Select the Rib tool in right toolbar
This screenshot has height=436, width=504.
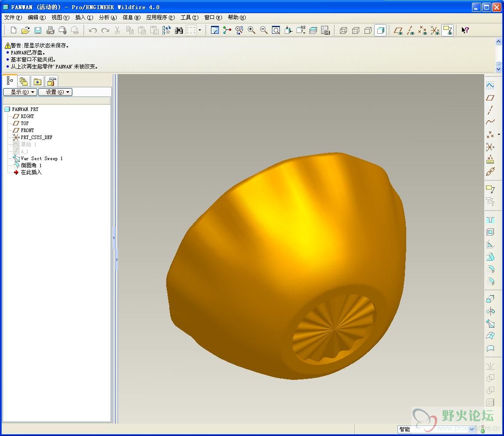pos(490,245)
